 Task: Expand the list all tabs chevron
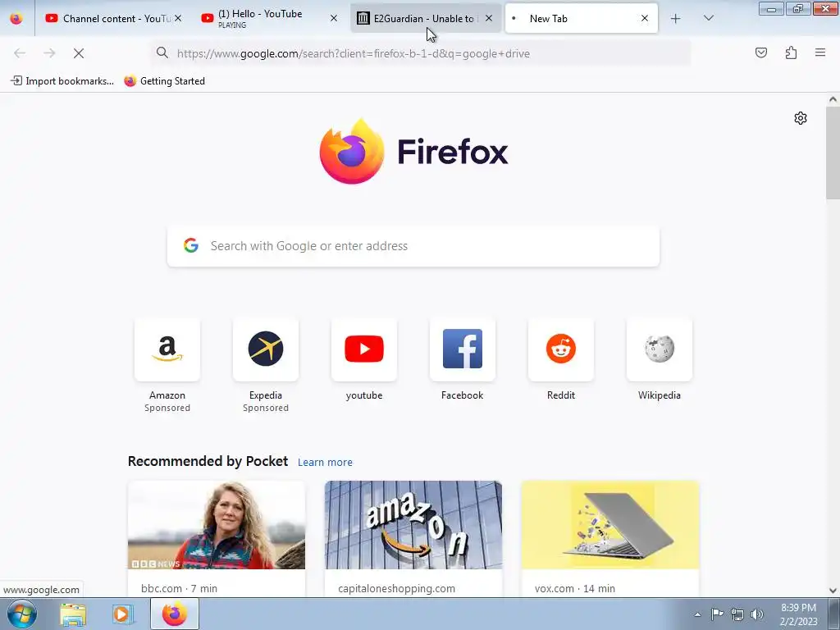[x=708, y=18]
